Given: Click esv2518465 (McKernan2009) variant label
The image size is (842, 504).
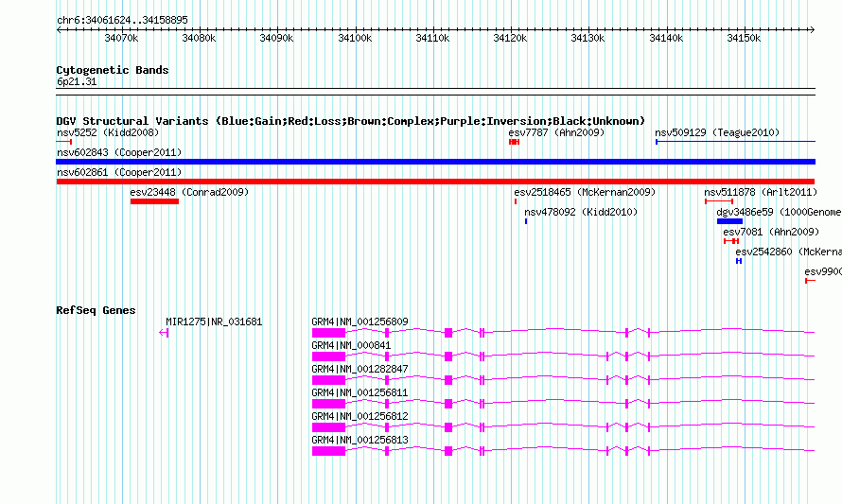Looking at the screenshot, I should pos(585,192).
